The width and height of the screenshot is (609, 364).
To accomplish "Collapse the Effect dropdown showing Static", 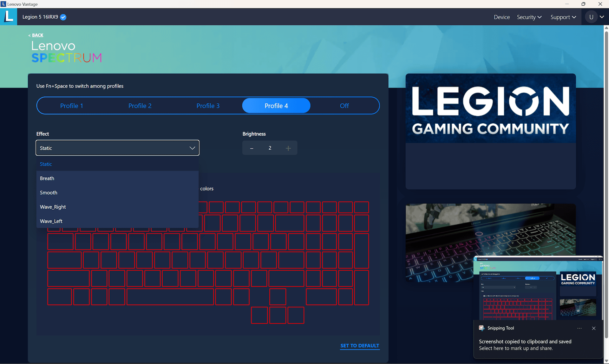I will pyautogui.click(x=117, y=148).
